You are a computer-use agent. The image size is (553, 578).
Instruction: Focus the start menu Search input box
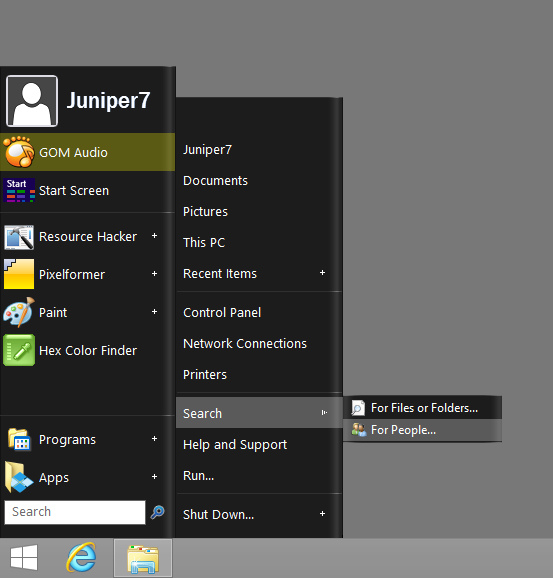click(x=75, y=512)
